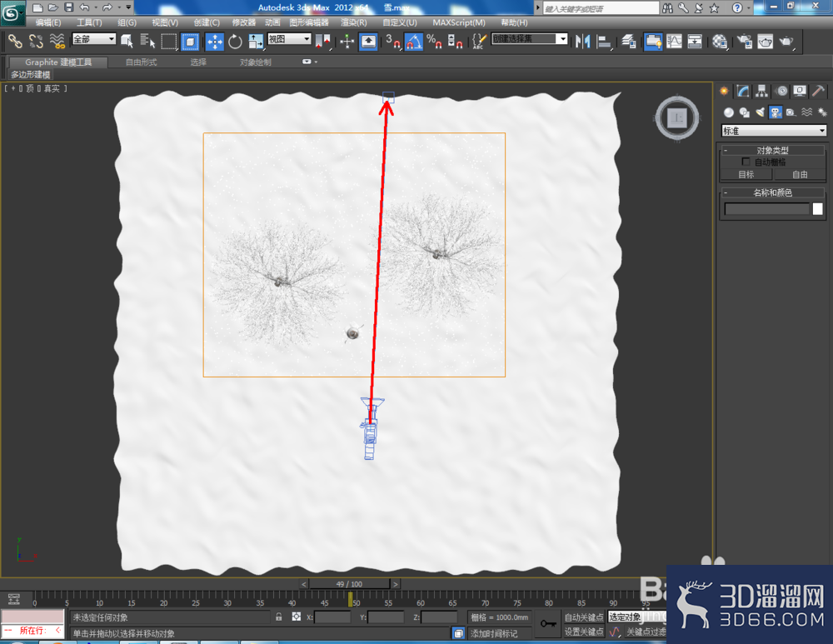The image size is (833, 644).
Task: Open the MAXScript(M) menu
Action: click(459, 22)
